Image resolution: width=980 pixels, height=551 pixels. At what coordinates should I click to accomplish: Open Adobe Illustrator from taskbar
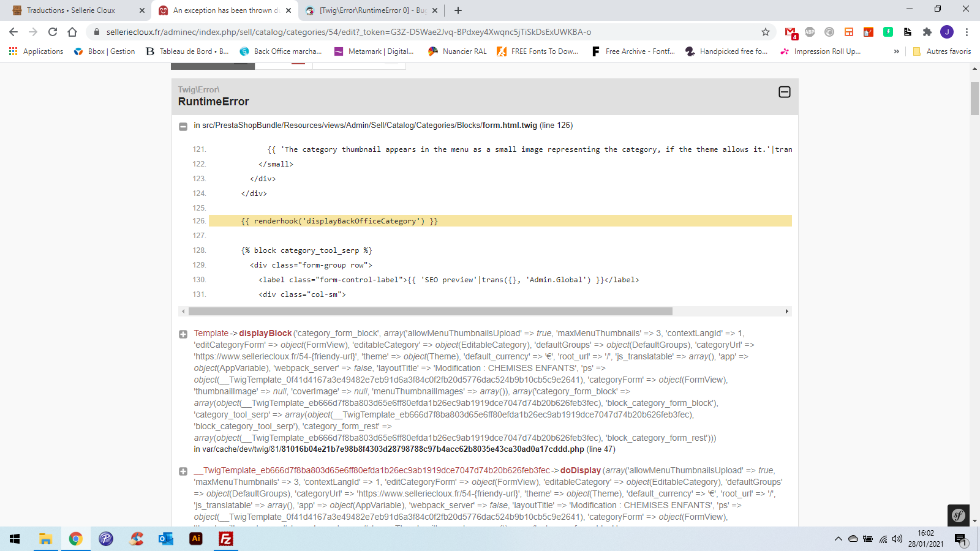(196, 539)
